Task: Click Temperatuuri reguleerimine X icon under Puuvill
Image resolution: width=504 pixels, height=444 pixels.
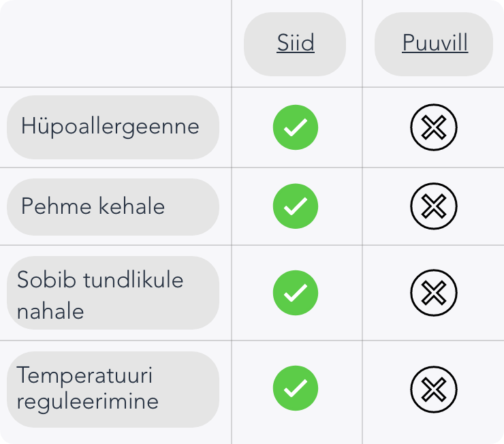Action: click(434, 389)
